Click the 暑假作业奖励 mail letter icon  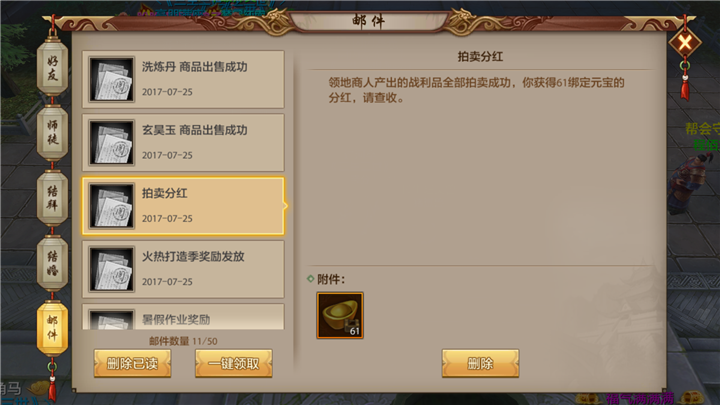coord(112,320)
